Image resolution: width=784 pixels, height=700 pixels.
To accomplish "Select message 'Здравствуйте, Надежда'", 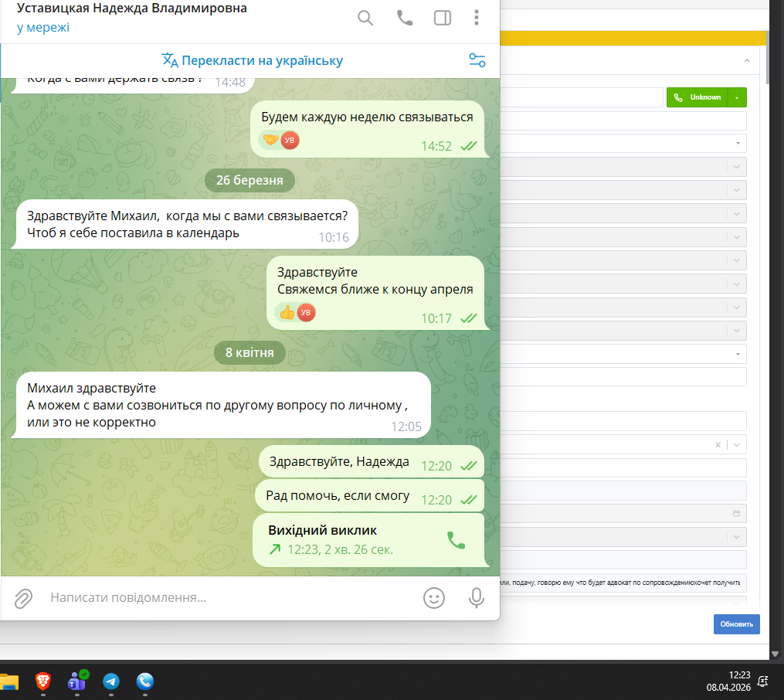I will 372,462.
